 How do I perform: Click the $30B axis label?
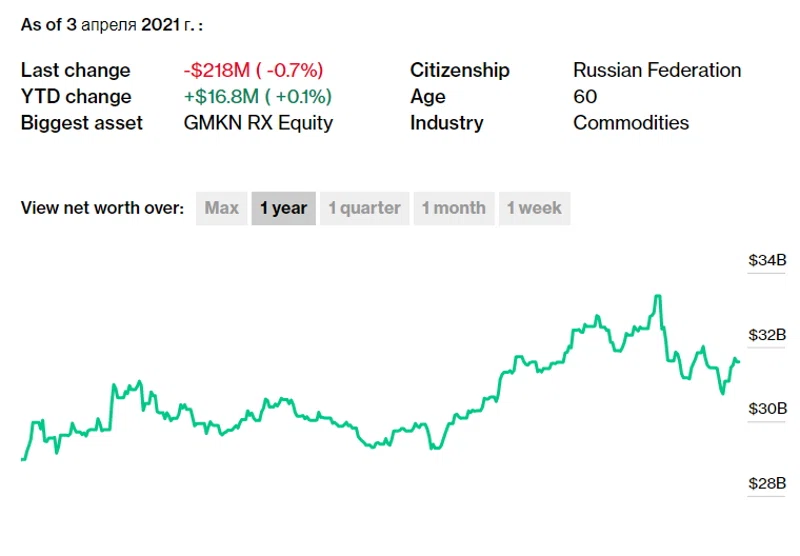[767, 408]
